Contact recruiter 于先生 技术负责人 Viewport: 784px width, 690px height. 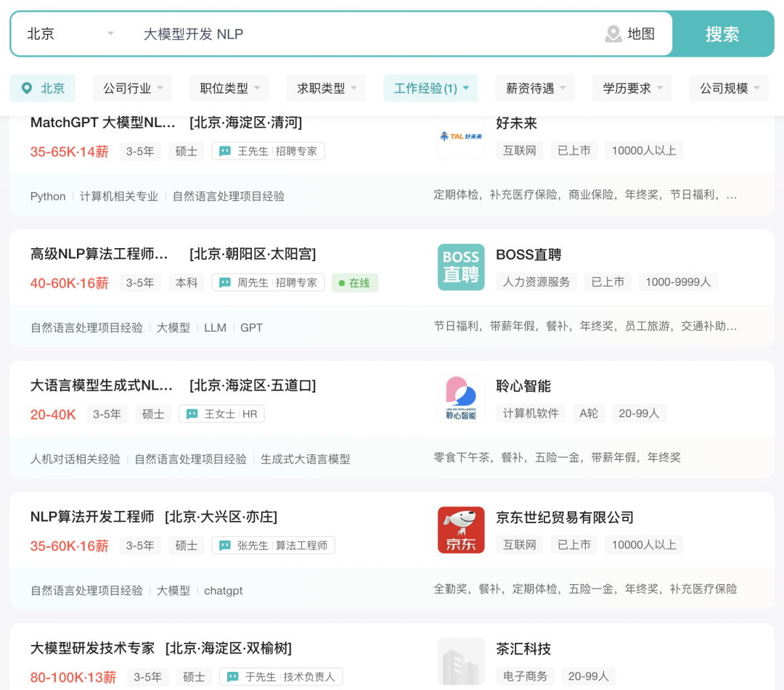[281, 676]
